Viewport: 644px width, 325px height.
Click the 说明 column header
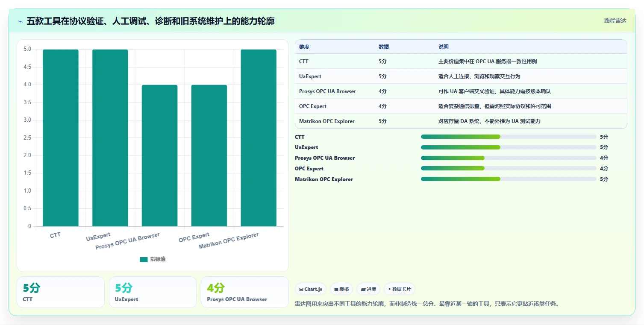click(x=444, y=47)
